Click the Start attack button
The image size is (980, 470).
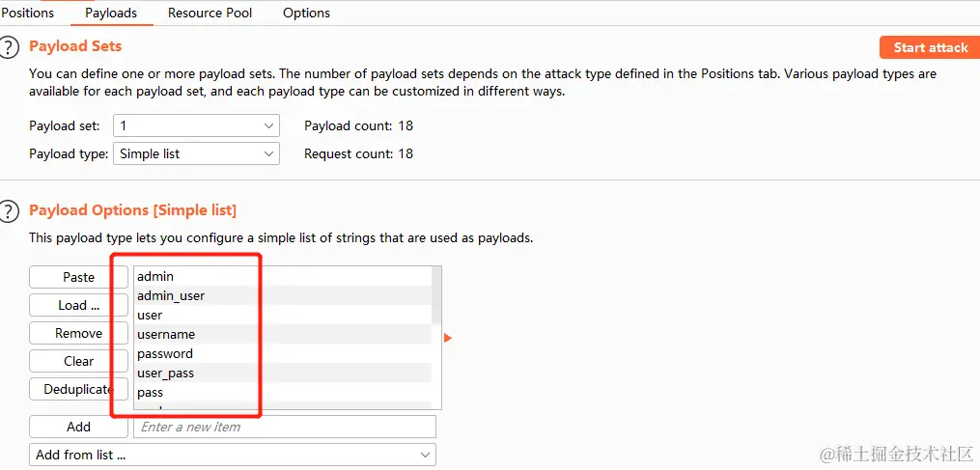point(930,47)
